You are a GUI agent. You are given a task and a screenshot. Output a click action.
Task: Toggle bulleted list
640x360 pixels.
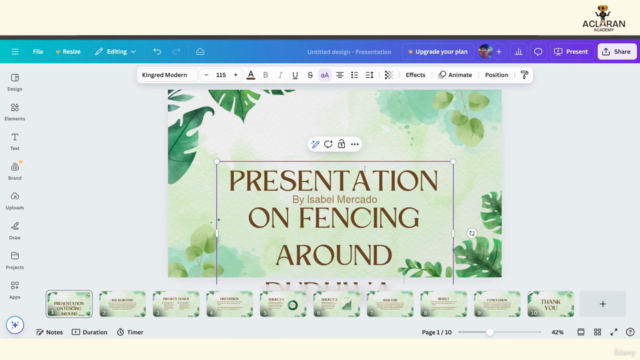354,75
